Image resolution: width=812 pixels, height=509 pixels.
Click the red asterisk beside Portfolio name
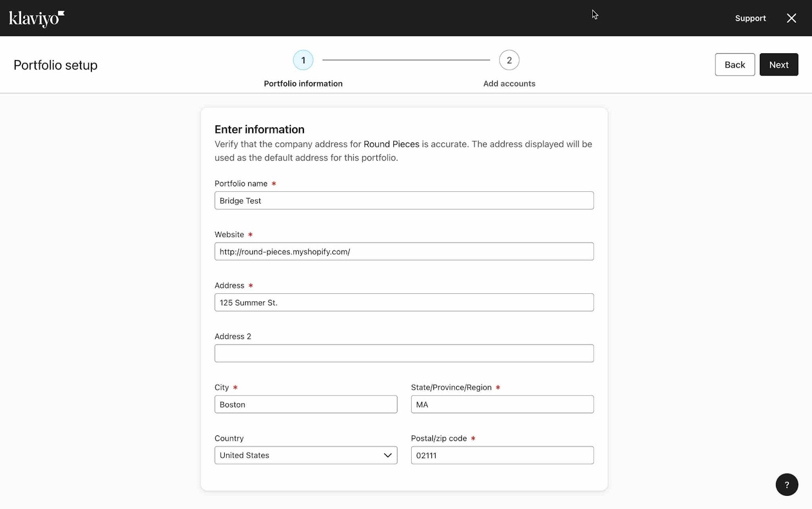click(274, 183)
